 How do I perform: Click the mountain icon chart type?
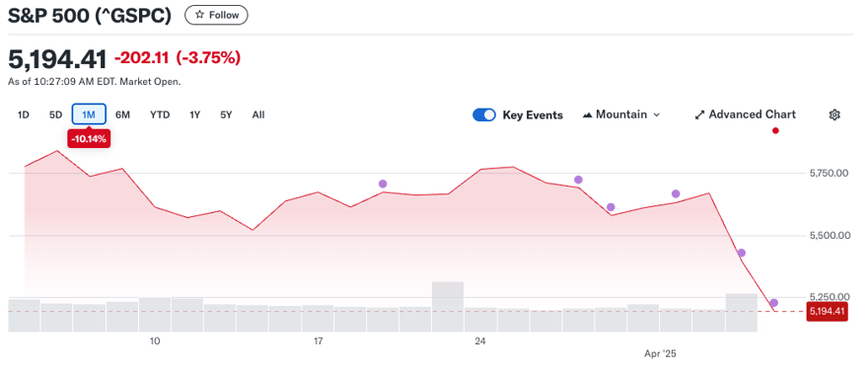587,114
